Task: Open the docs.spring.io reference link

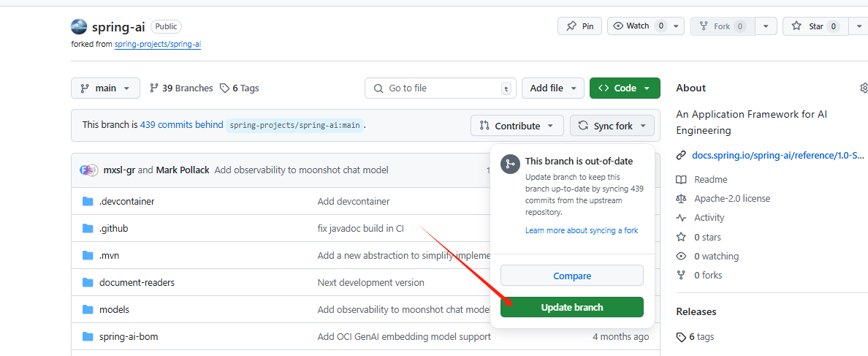Action: (780, 155)
